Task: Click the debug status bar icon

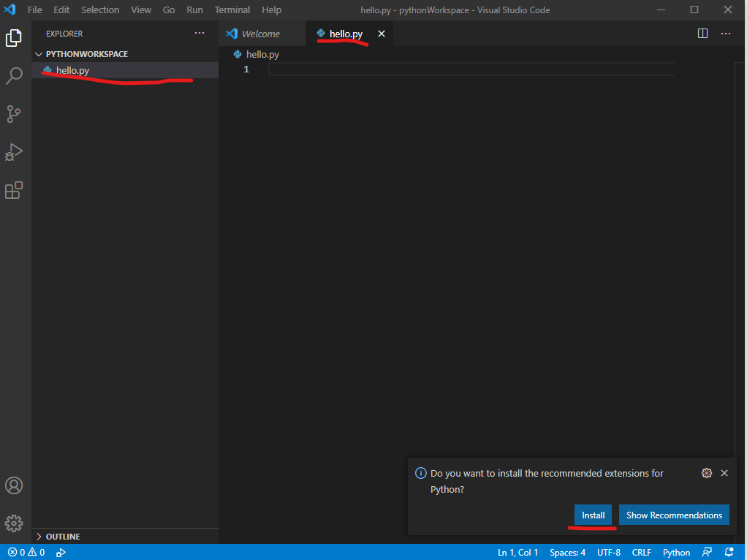Action: point(61,553)
